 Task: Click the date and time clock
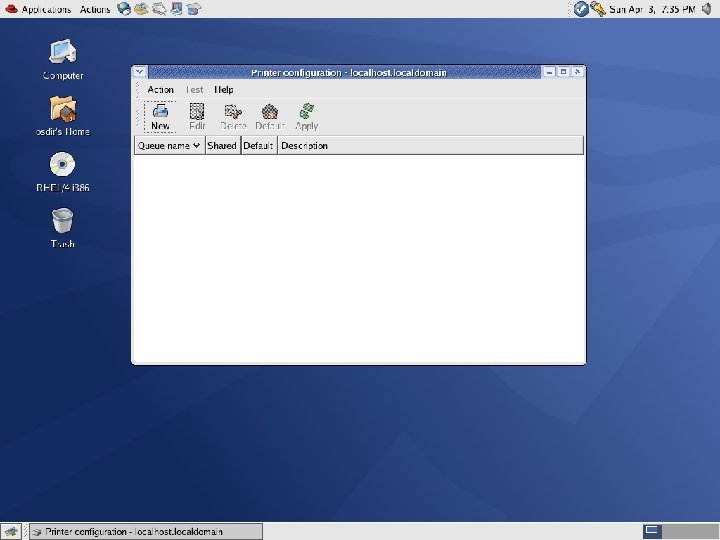[x=652, y=9]
